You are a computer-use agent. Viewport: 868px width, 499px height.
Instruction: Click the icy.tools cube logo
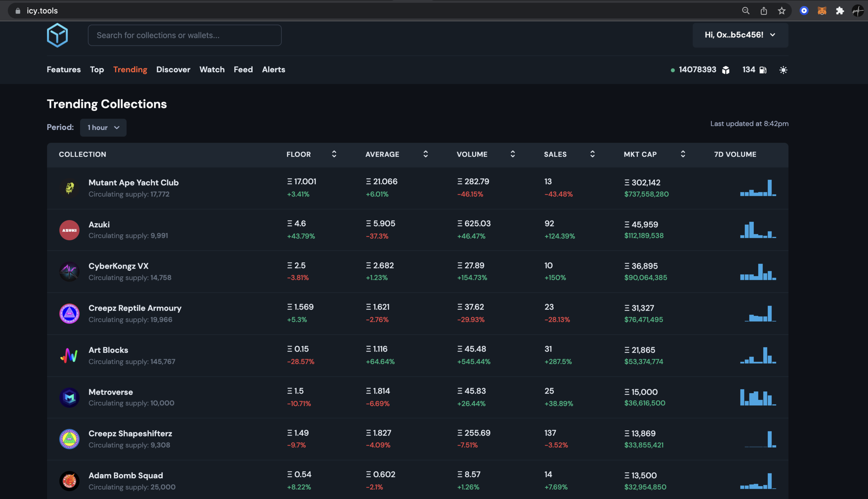point(57,35)
